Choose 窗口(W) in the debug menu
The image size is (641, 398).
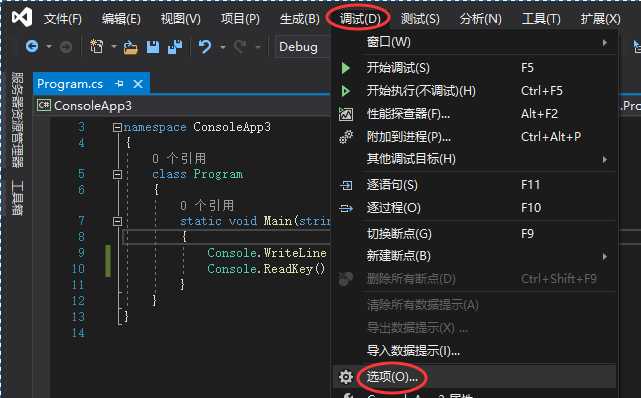pos(475,42)
